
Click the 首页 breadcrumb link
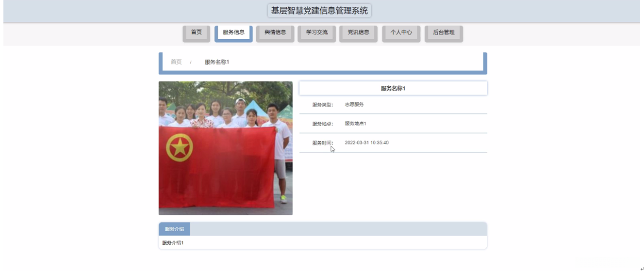pos(176,62)
